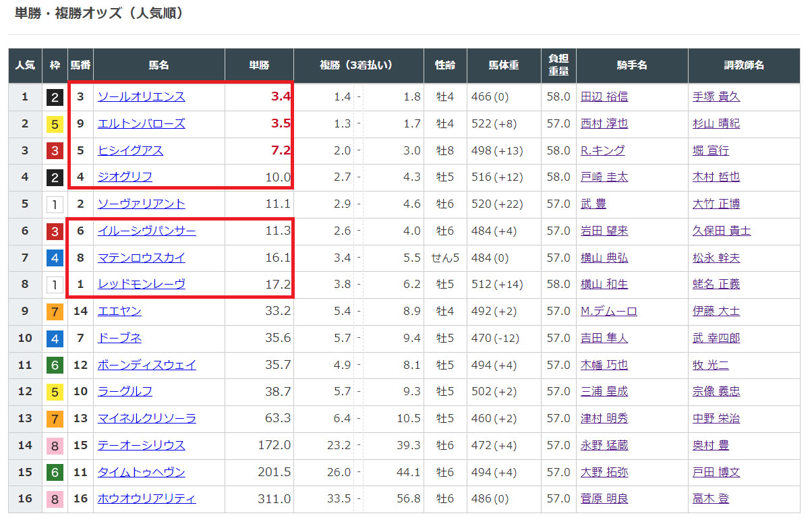Open the ソールオリエンス horse page

pyautogui.click(x=141, y=96)
